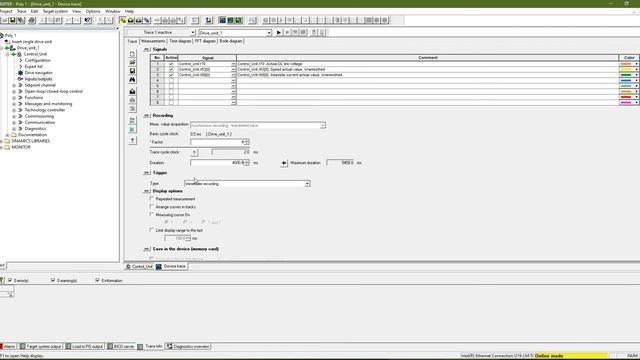Open the Trace 1 inactive dropdown
Screen dimensions: 640x360
point(193,32)
